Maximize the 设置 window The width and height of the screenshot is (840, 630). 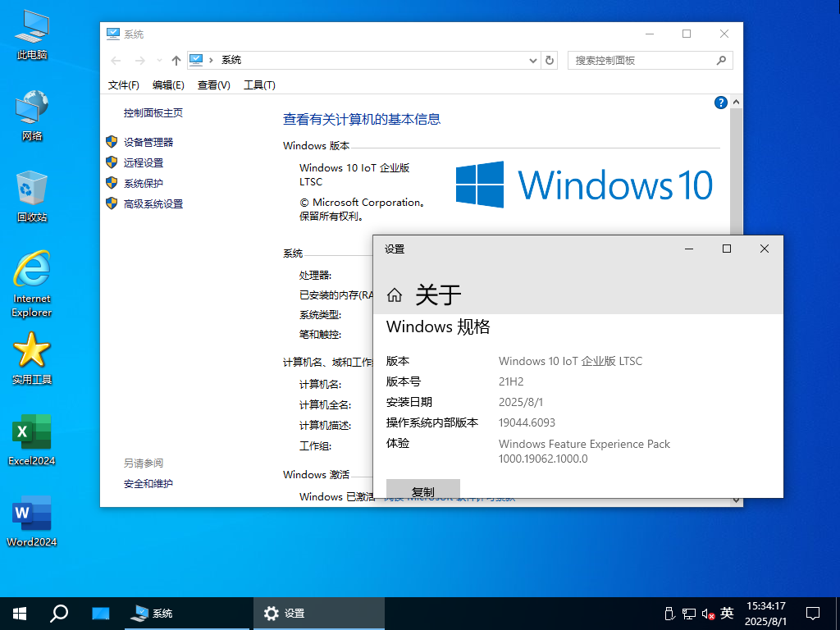click(727, 249)
